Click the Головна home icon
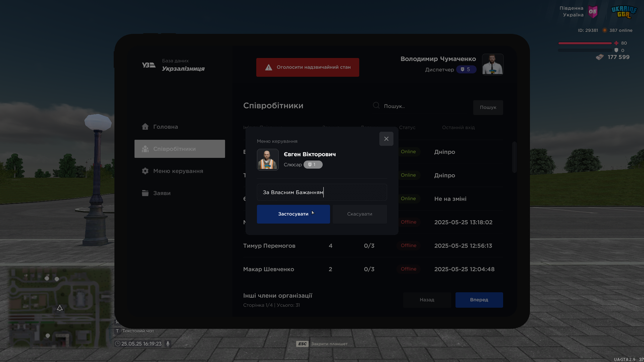The image size is (644, 362). click(145, 127)
